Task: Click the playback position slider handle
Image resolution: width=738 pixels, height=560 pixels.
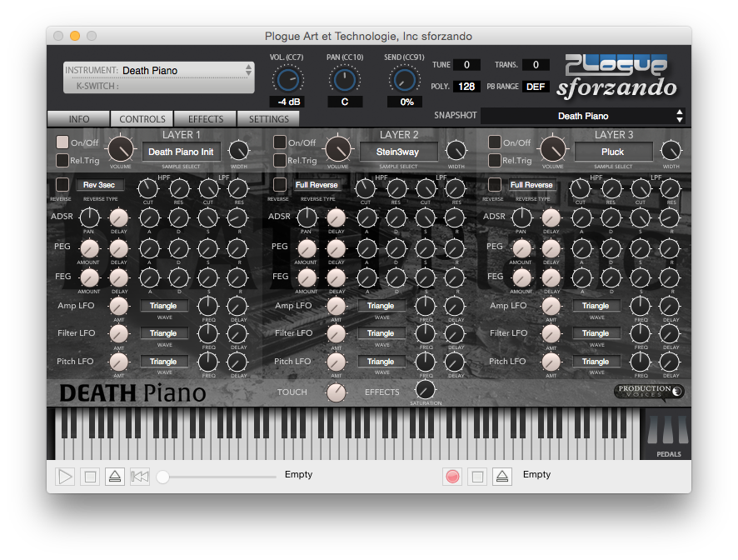Action: (x=163, y=477)
